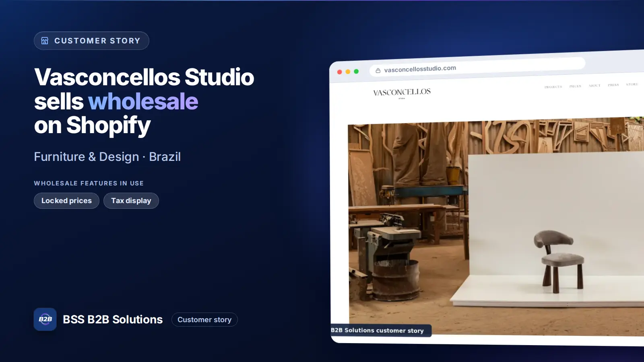Click the green maximize dot of browser mockup

click(356, 71)
